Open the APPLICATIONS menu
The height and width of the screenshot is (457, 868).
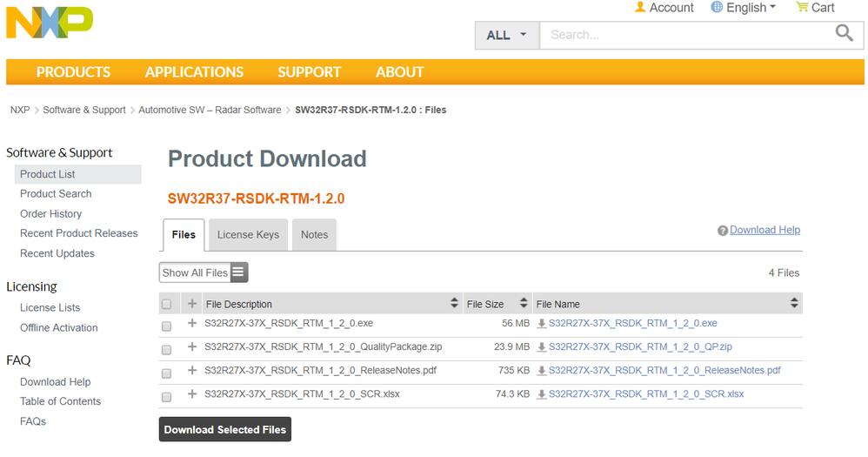(194, 72)
